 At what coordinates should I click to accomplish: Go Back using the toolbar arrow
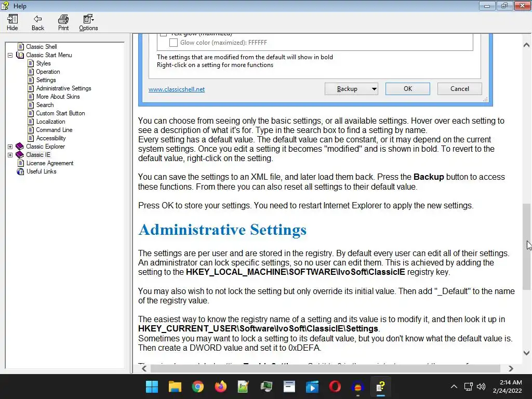pos(37,23)
